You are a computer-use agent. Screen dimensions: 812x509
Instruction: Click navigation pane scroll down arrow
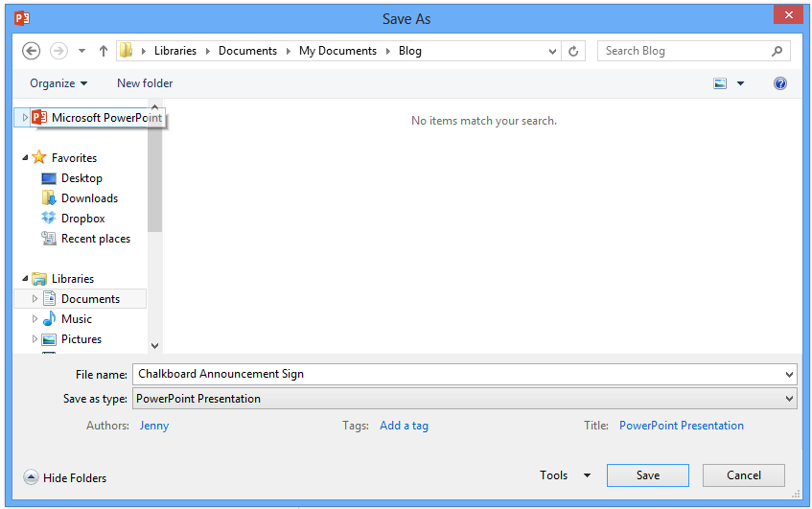click(154, 345)
